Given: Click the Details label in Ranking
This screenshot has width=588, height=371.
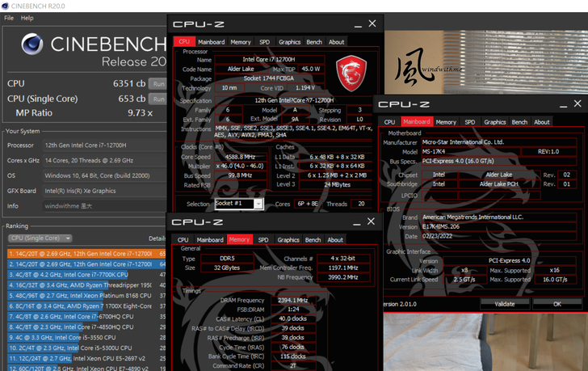Looking at the screenshot, I should point(157,238).
